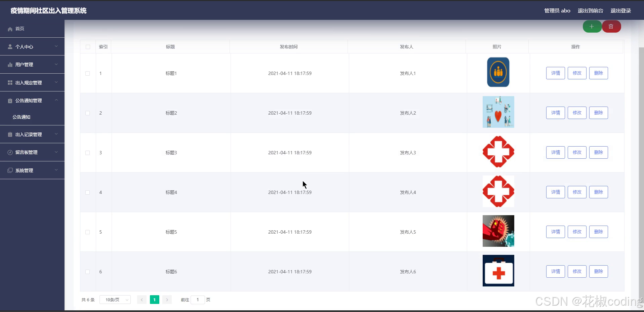Click the 发布时间 column header
Viewport: 644px width, 312px height.
[x=289, y=47]
